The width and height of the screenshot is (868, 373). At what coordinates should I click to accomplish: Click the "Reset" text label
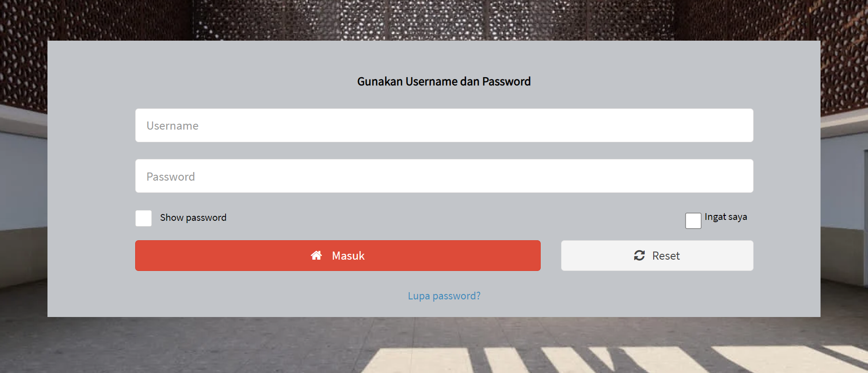point(666,256)
